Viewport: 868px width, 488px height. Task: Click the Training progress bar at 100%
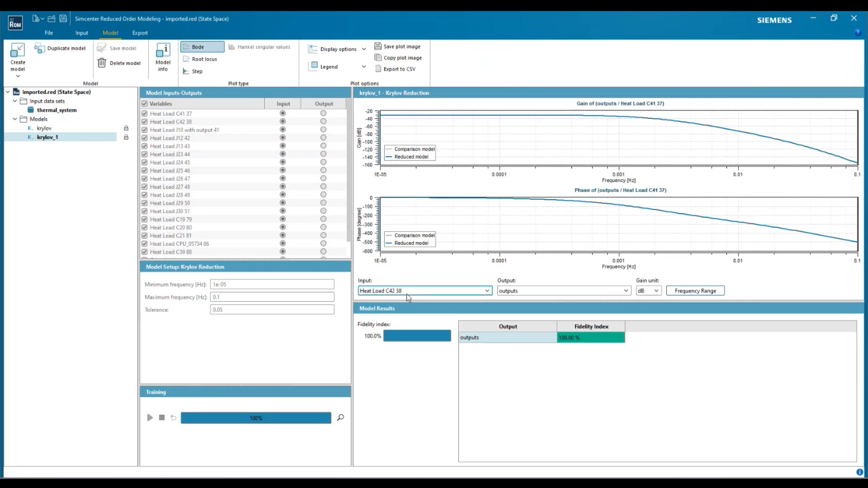(255, 418)
